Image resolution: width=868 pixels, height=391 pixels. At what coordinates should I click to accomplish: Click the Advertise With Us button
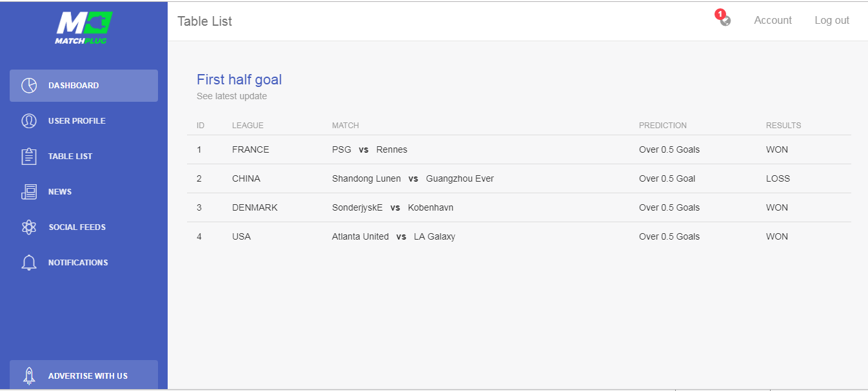(84, 375)
